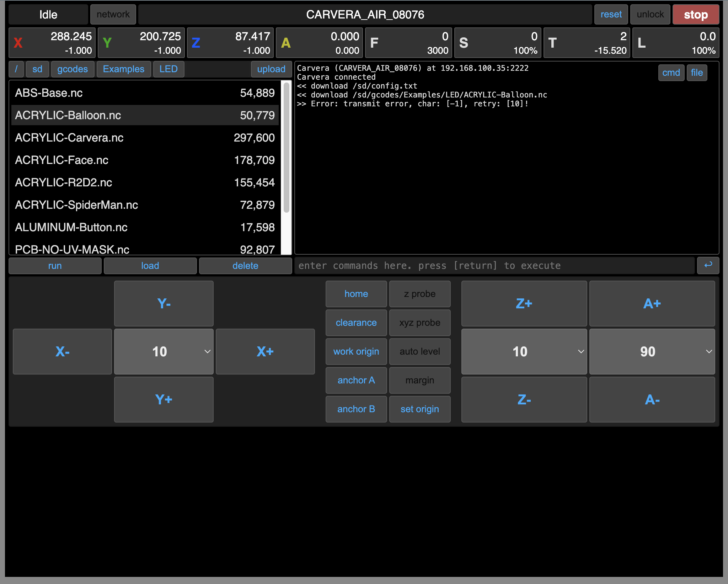Move to anchor B

pyautogui.click(x=356, y=409)
